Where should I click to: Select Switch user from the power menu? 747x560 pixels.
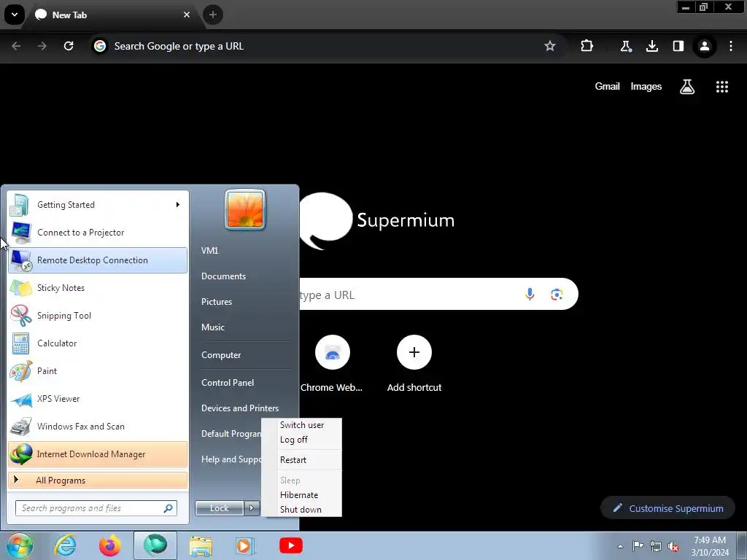(x=301, y=425)
